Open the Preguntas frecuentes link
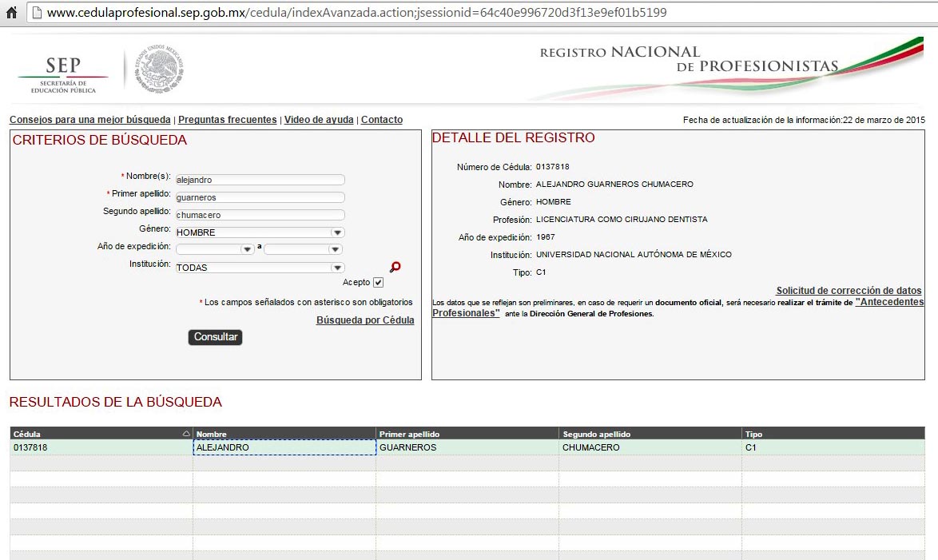938x560 pixels. pyautogui.click(x=227, y=120)
